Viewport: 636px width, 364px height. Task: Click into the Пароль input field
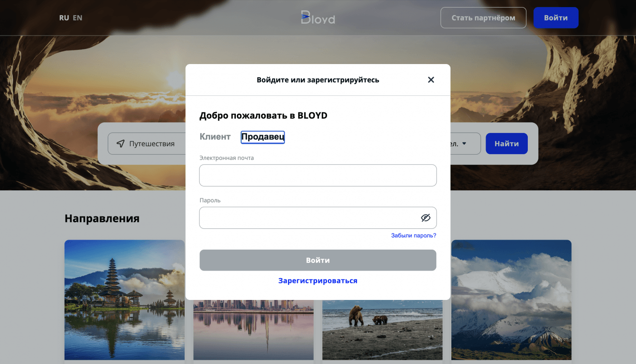point(318,218)
